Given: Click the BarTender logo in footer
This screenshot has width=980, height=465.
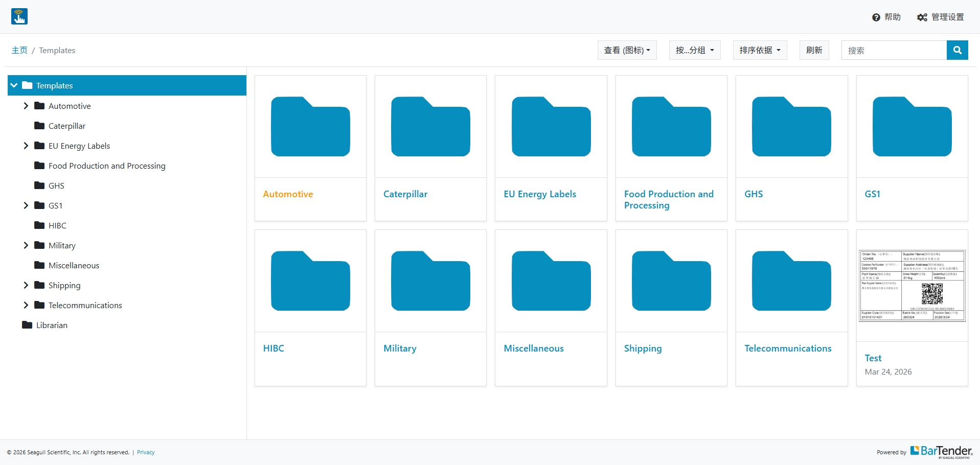Looking at the screenshot, I should (x=941, y=452).
